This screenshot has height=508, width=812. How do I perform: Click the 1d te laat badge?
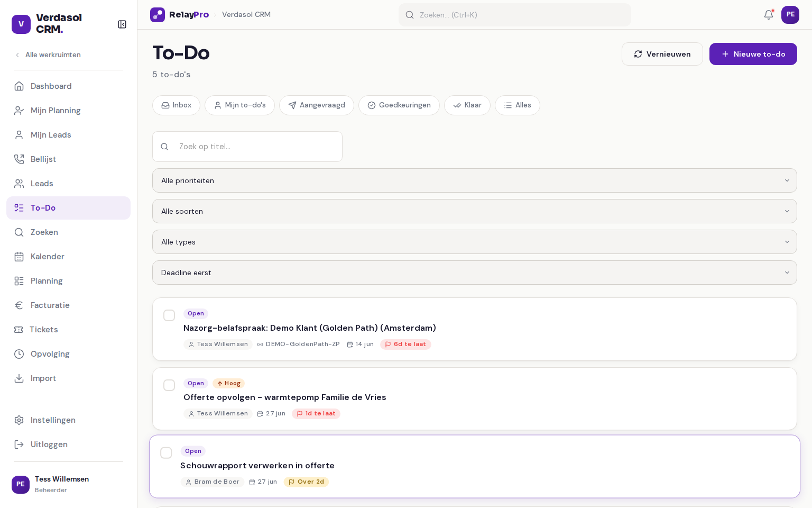tap(316, 414)
